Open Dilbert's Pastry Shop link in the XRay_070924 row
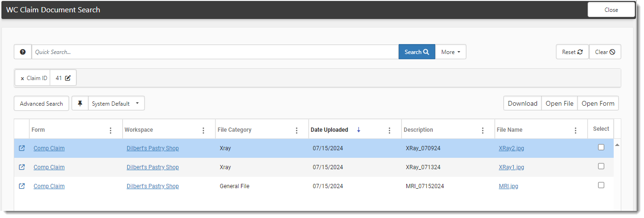 click(x=153, y=148)
